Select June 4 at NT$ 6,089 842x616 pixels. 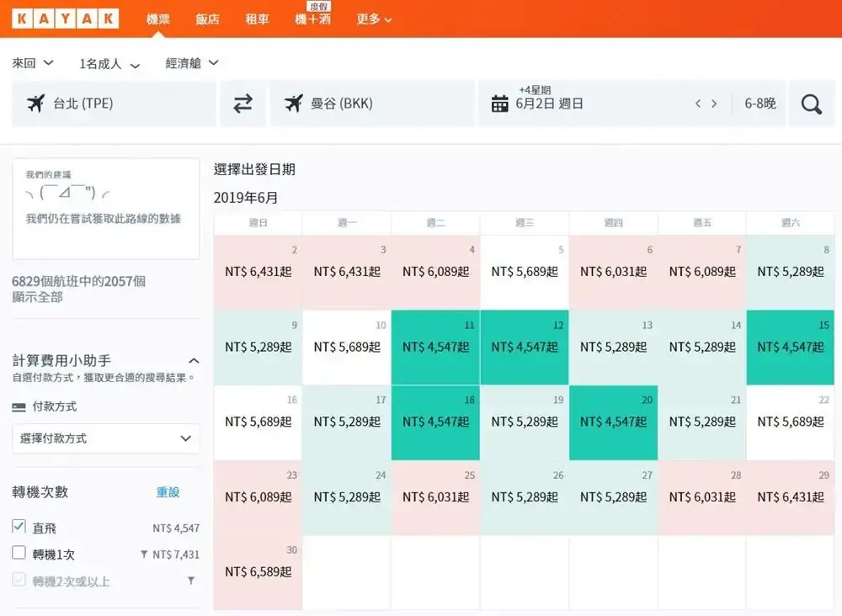point(435,272)
